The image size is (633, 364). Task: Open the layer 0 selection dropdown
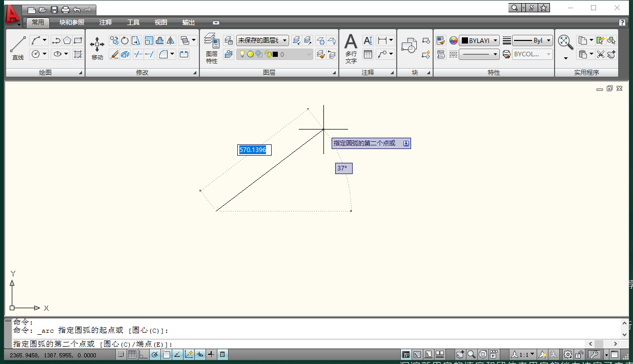pyautogui.click(x=275, y=54)
